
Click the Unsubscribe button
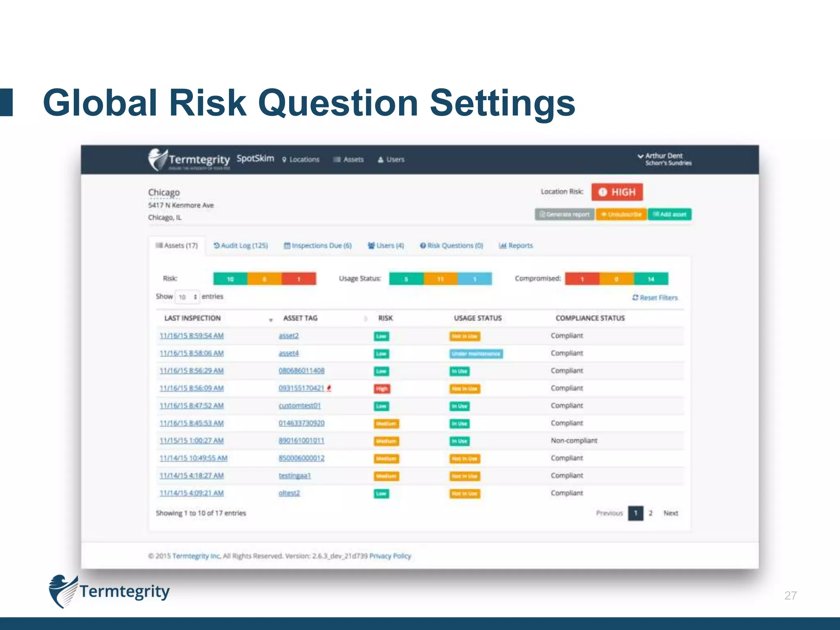coord(621,214)
